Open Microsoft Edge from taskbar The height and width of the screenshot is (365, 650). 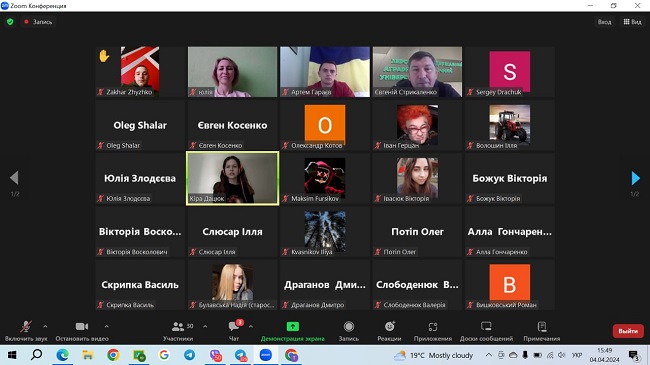[63, 355]
